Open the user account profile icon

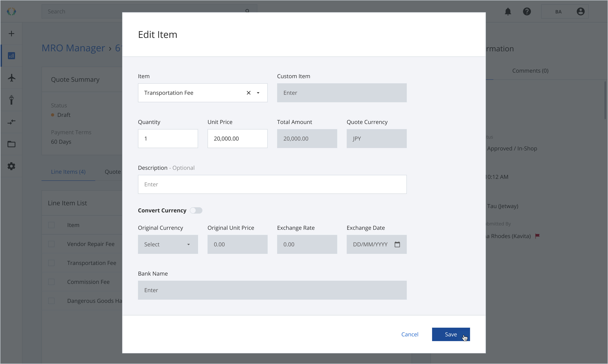[581, 11]
